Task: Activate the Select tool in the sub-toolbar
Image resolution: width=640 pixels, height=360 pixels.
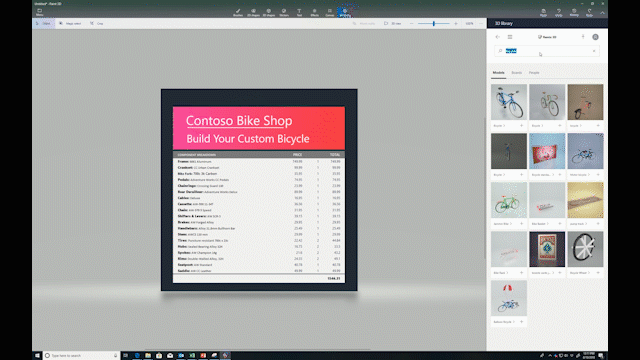Action: (x=43, y=24)
